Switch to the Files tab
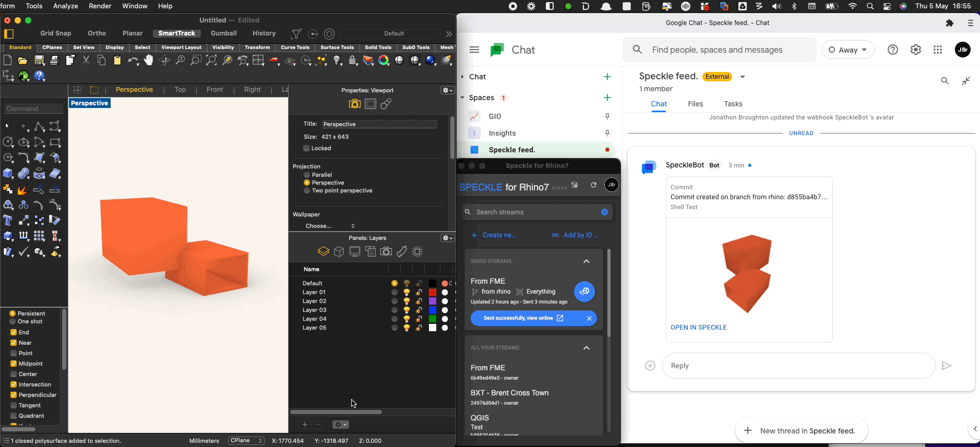The height and width of the screenshot is (447, 980). (x=695, y=104)
